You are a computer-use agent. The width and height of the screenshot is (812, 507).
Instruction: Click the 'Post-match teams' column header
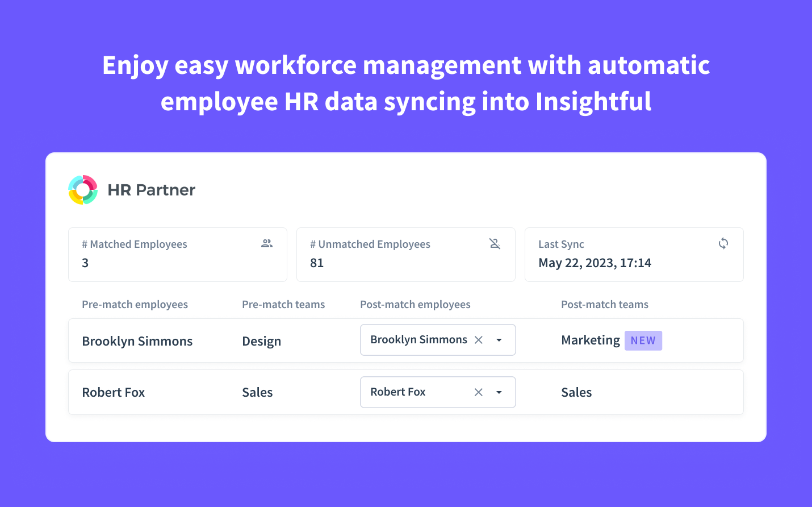pos(605,304)
